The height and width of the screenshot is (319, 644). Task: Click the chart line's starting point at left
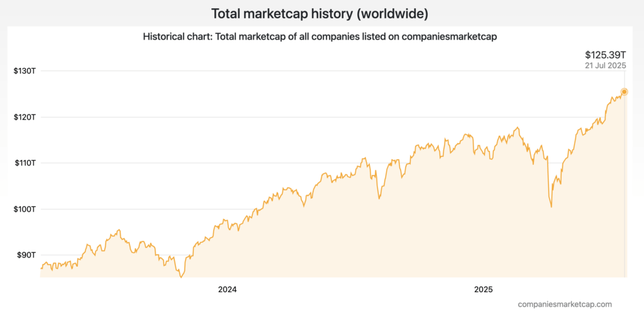[x=41, y=269]
